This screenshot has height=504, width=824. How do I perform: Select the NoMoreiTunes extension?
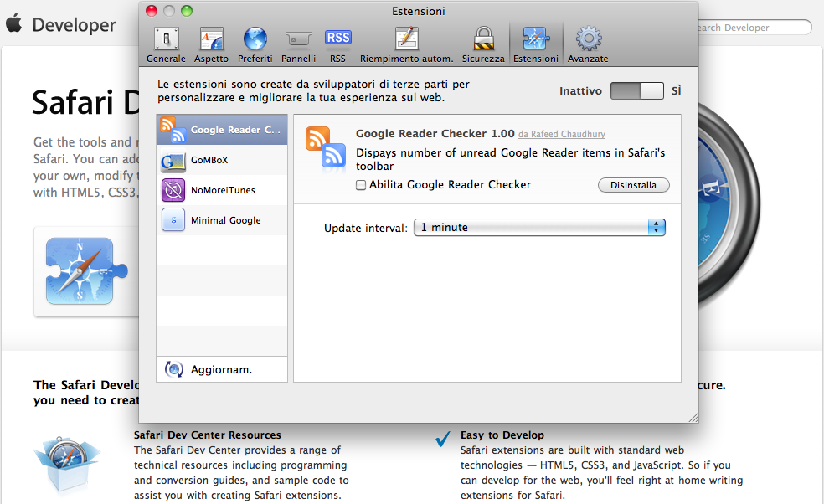pyautogui.click(x=222, y=190)
